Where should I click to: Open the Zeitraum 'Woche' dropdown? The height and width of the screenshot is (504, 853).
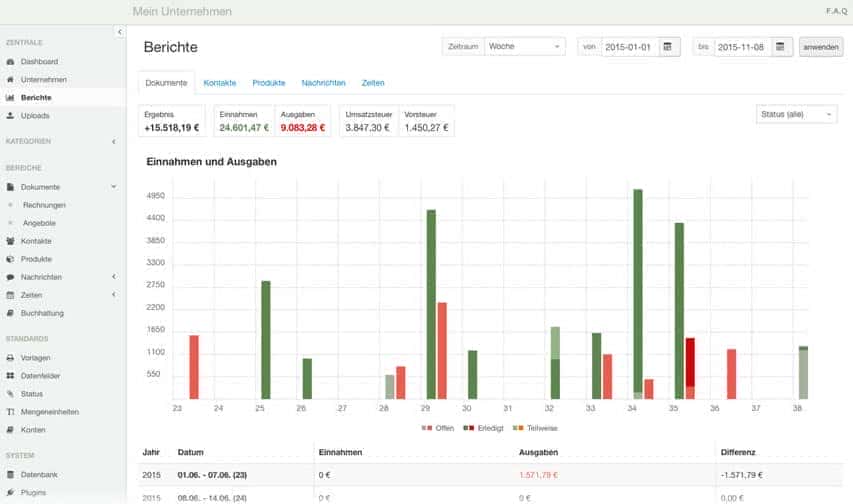[x=524, y=46]
